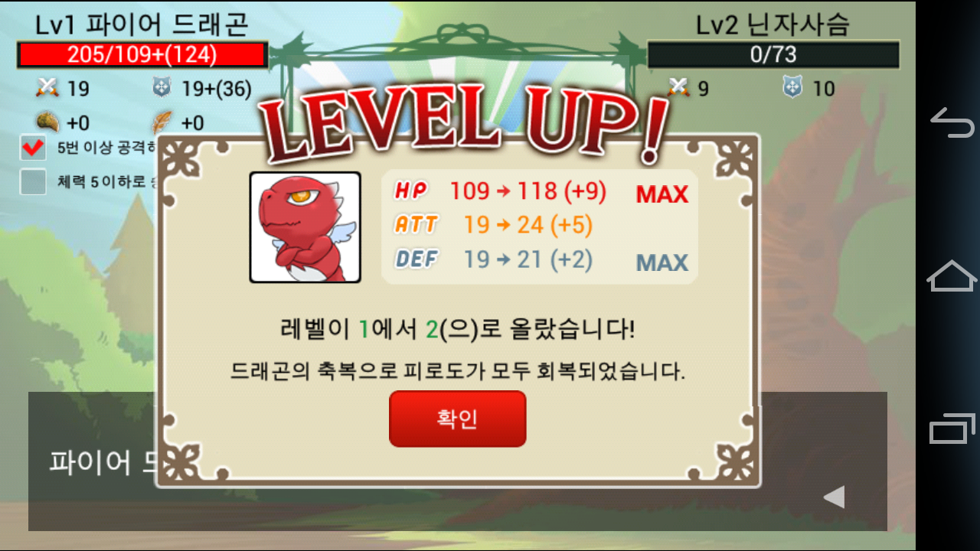This screenshot has height=551, width=980.
Task: Click the red 확인 confirm button
Action: (x=457, y=419)
